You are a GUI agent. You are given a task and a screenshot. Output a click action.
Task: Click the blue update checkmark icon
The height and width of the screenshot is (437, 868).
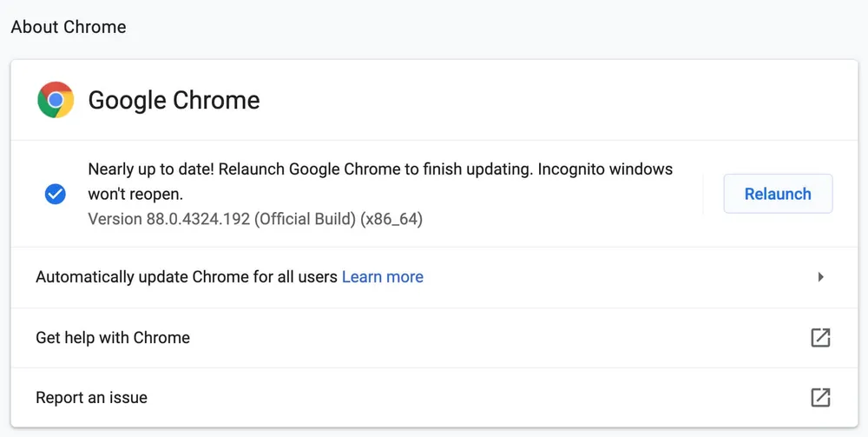(x=56, y=194)
